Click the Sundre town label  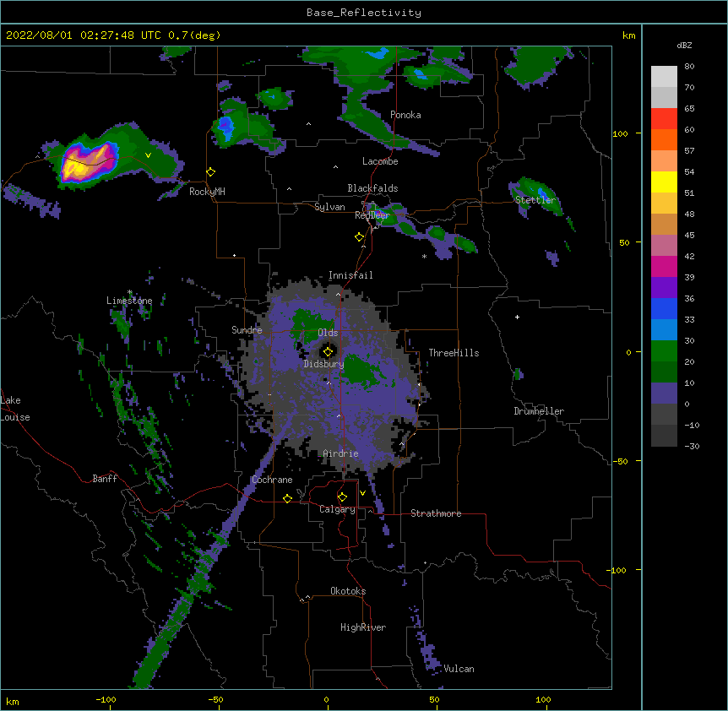point(247,330)
